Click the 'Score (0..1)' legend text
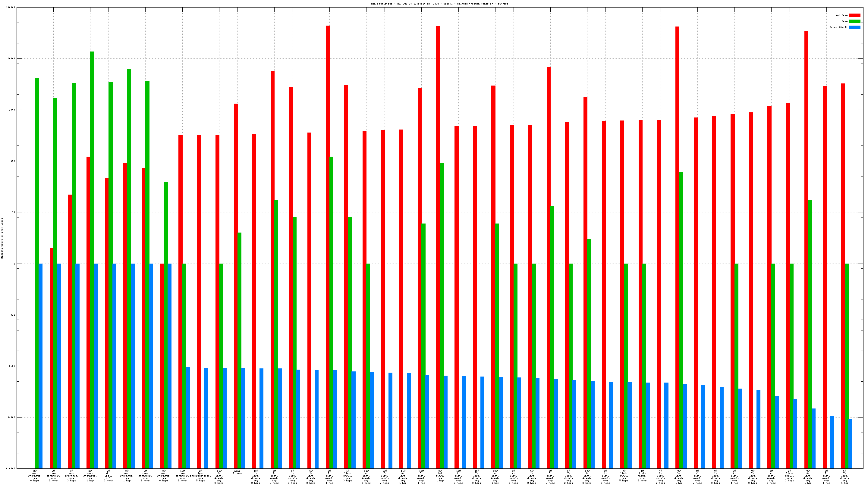 pyautogui.click(x=838, y=27)
